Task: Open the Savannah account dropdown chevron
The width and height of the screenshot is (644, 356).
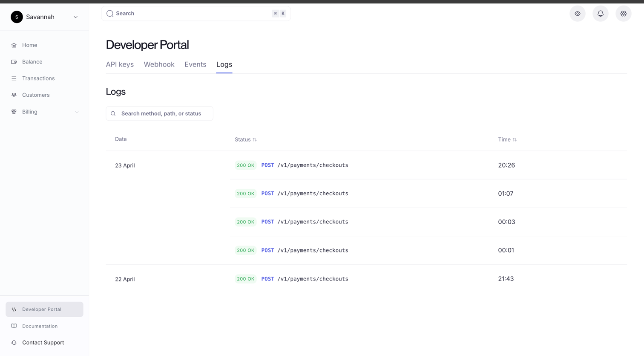Action: pyautogui.click(x=75, y=17)
